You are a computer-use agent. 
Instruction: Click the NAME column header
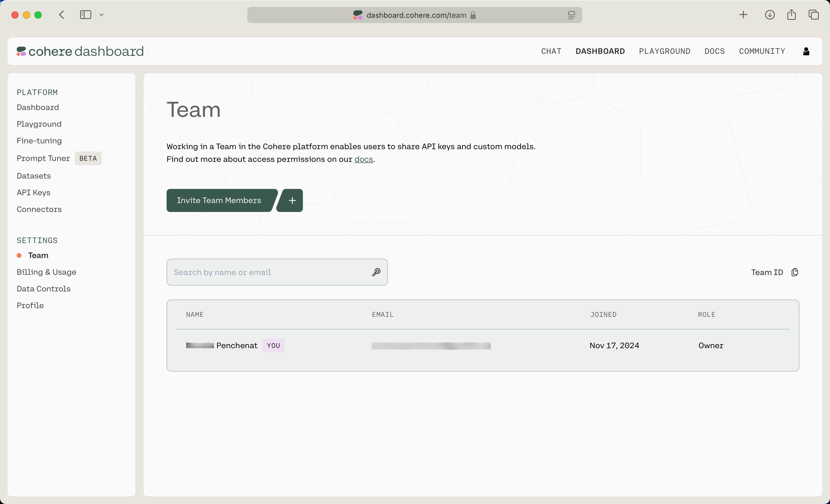coord(195,314)
